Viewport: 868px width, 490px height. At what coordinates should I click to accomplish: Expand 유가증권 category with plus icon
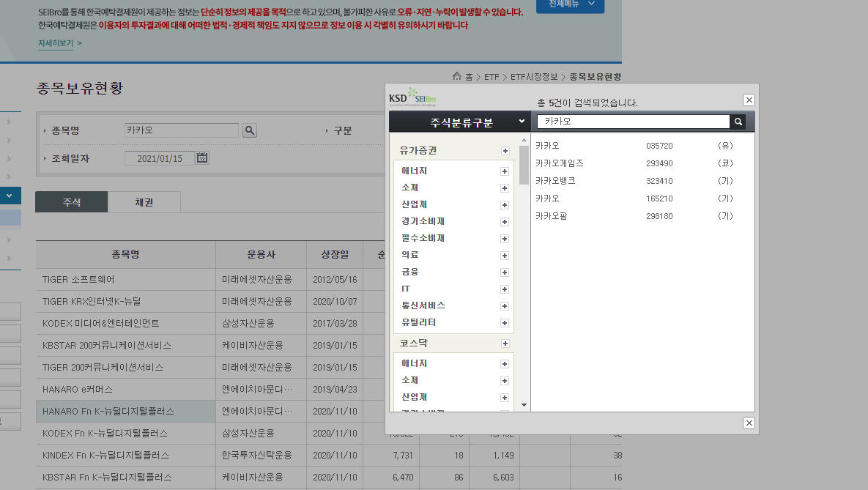(505, 151)
